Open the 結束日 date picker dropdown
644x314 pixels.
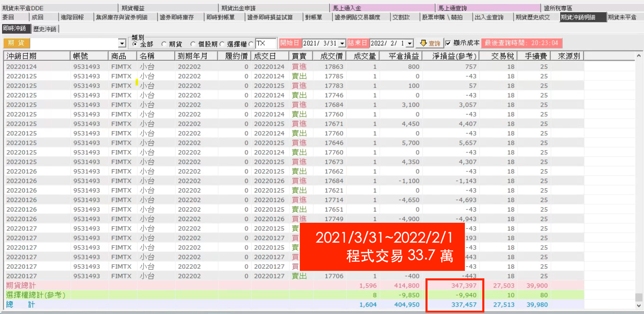pyautogui.click(x=410, y=43)
